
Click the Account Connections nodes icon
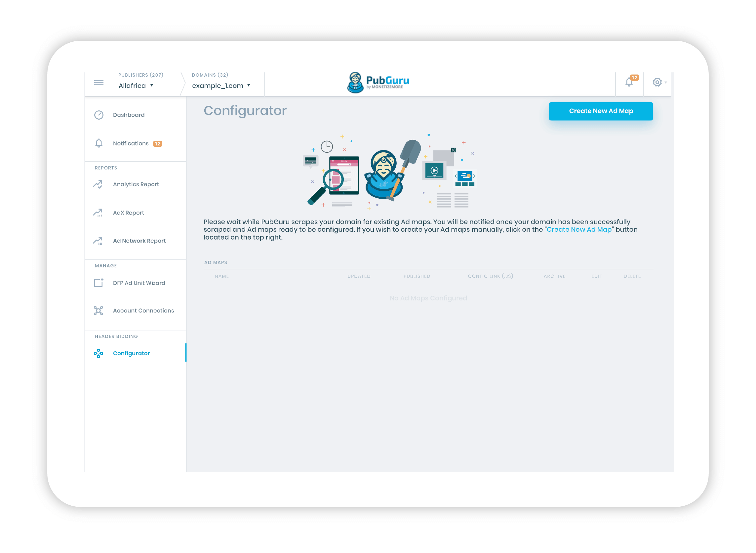pyautogui.click(x=99, y=311)
